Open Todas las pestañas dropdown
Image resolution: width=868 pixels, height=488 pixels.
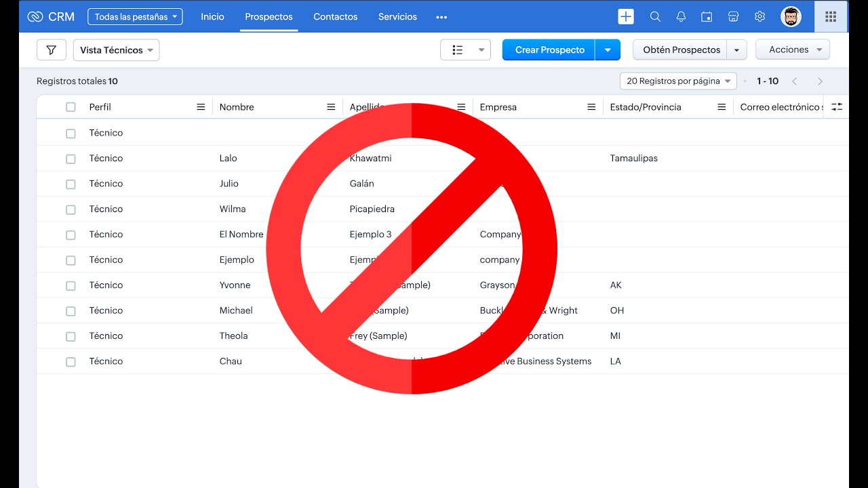click(x=135, y=17)
